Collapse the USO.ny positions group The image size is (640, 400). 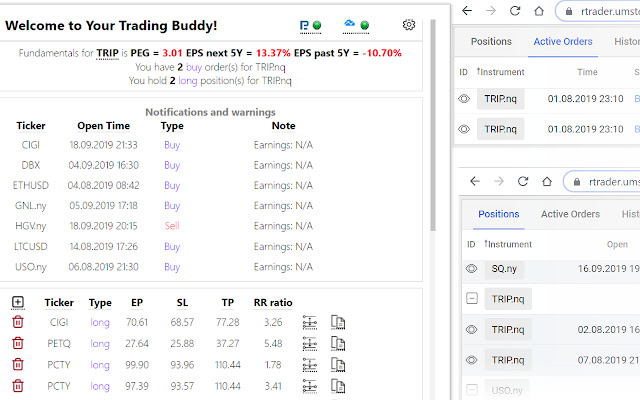coord(472,390)
